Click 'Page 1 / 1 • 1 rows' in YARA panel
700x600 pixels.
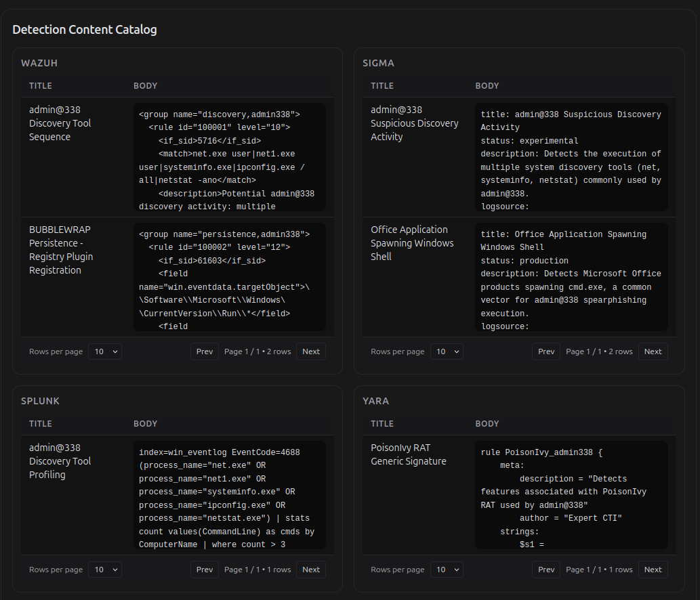tap(599, 570)
